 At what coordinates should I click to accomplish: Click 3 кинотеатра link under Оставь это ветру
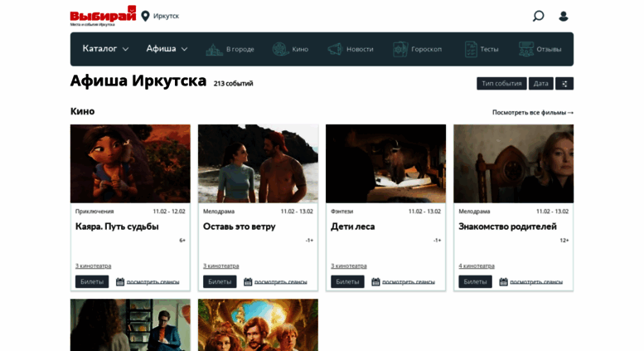coord(221,266)
